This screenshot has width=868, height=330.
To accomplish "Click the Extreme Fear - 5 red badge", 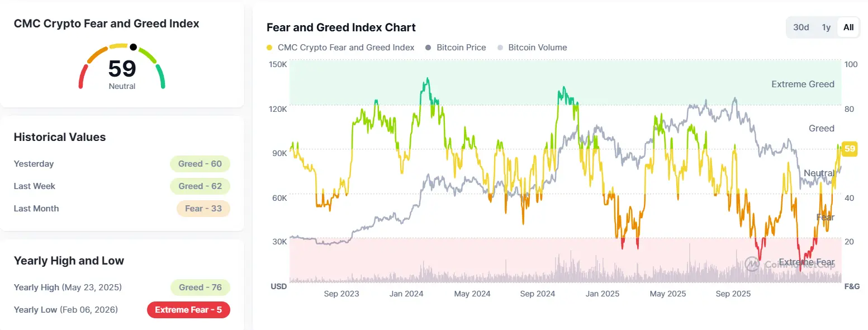I will click(x=188, y=310).
